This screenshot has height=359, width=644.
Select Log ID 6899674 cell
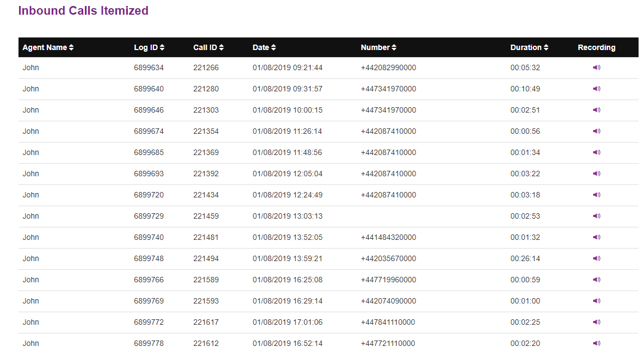point(148,132)
